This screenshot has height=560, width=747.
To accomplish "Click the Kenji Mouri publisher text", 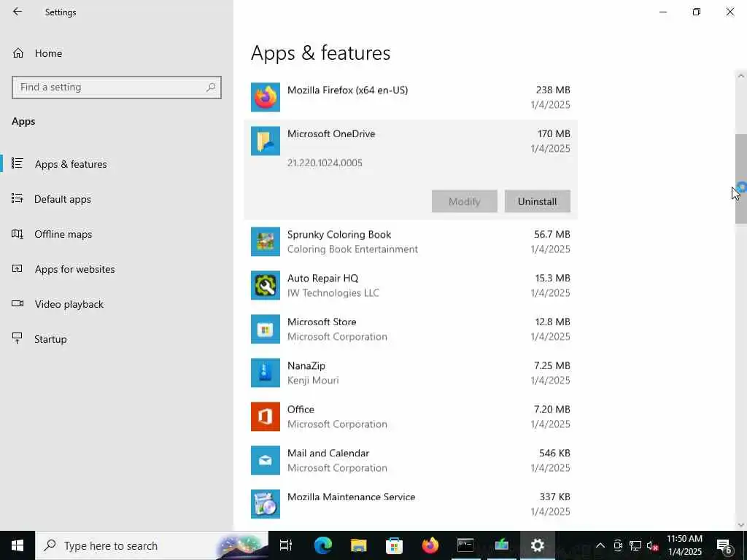I will point(313,381).
